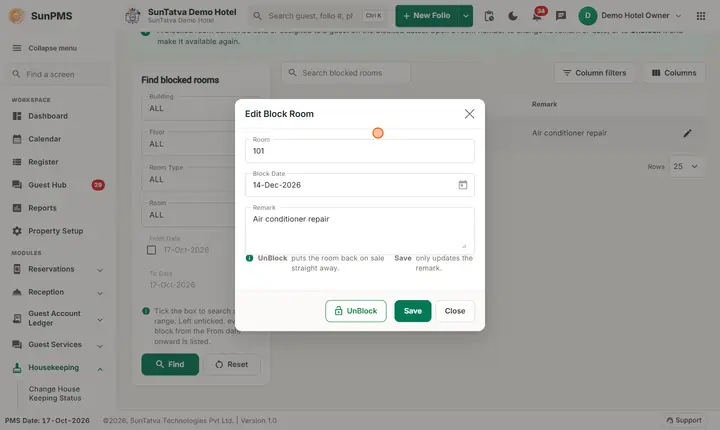This screenshot has width=720, height=430.
Task: Click the Guest Hub 29 badge
Action: tap(98, 185)
